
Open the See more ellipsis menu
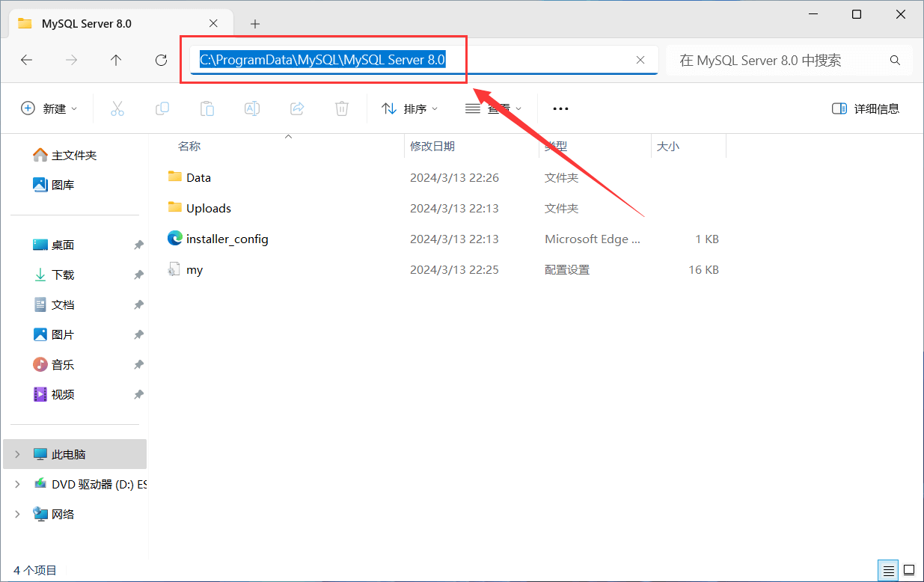pyautogui.click(x=560, y=108)
